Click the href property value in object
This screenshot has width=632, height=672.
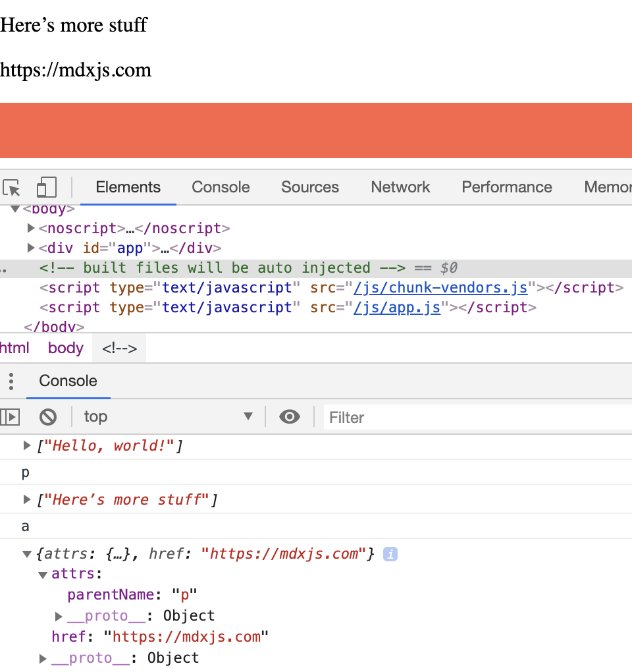coord(186,637)
